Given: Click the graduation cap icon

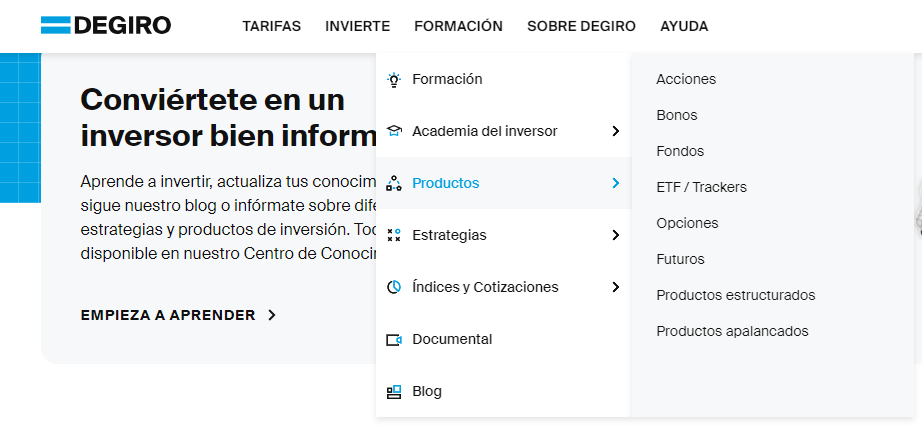Looking at the screenshot, I should (x=393, y=131).
